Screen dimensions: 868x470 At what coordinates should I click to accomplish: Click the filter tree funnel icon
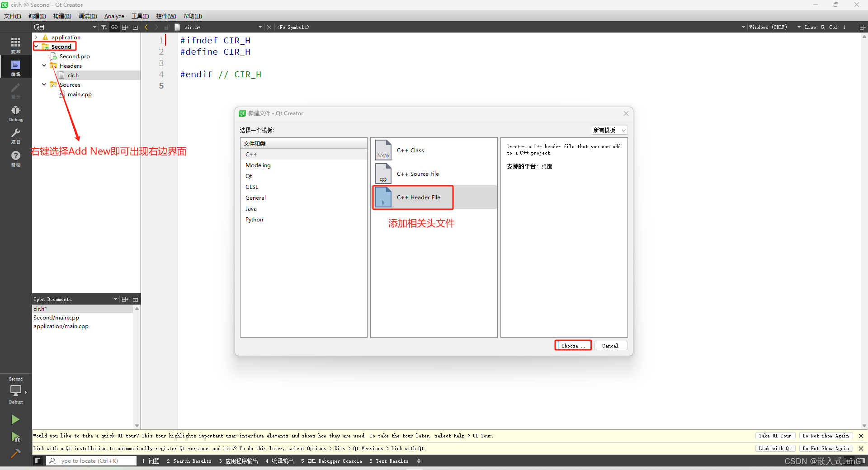pyautogui.click(x=104, y=27)
